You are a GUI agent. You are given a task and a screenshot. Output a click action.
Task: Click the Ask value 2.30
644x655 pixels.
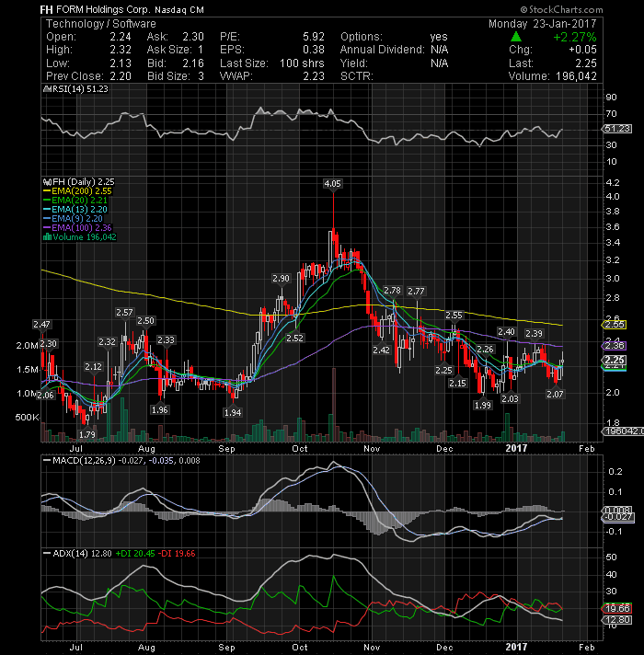(x=193, y=37)
